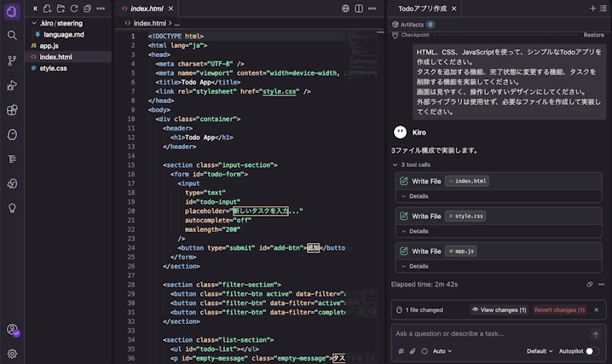Click line number 15 in gutter

coord(131,165)
